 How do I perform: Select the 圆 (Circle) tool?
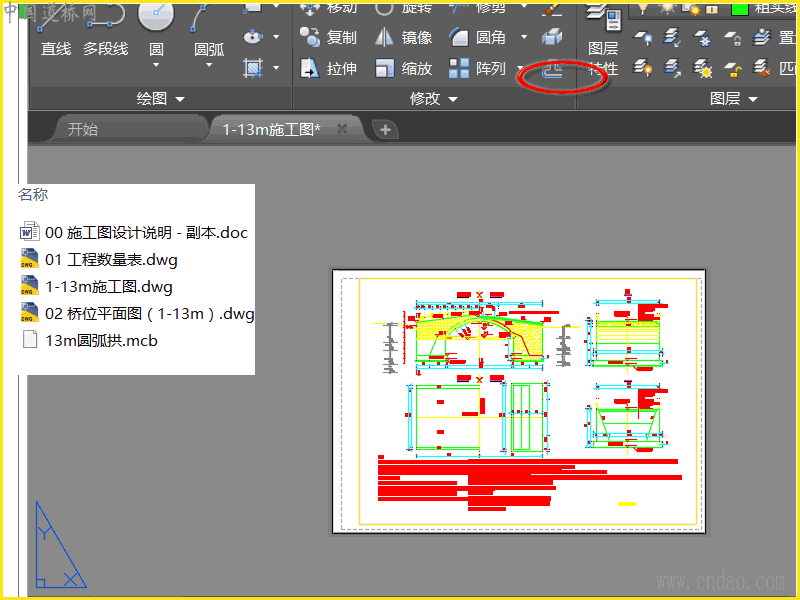(156, 31)
